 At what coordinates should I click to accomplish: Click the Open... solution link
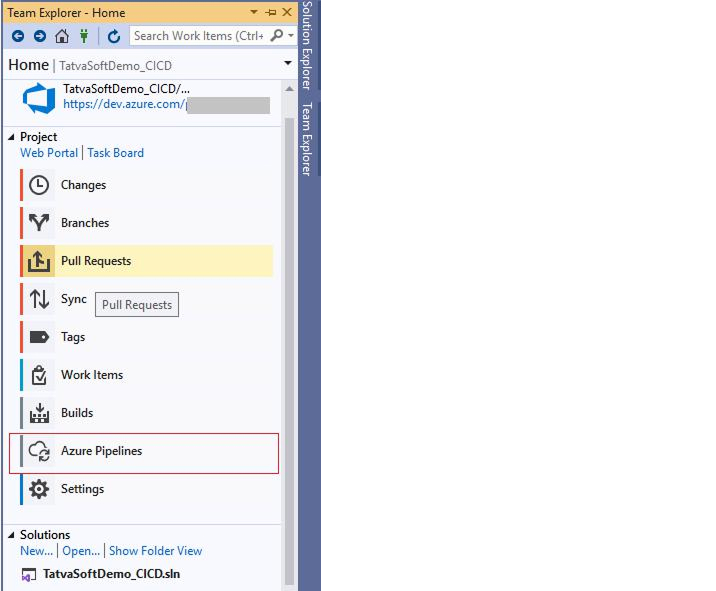coord(81,551)
